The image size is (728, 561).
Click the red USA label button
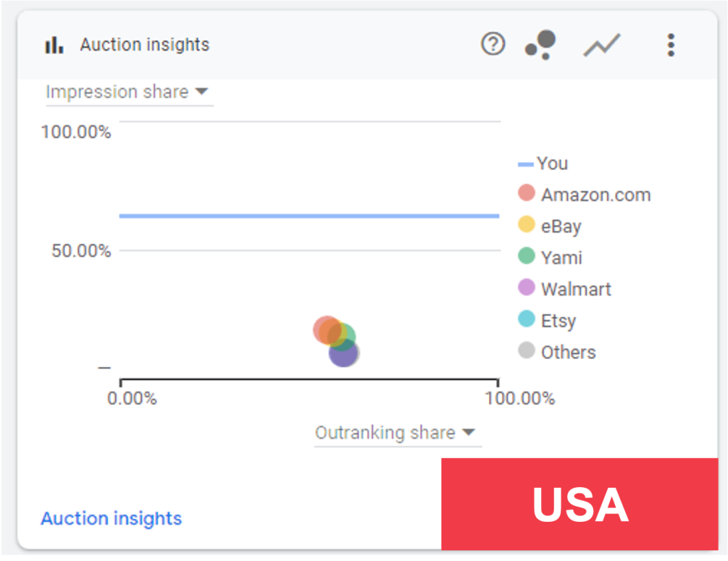(579, 504)
